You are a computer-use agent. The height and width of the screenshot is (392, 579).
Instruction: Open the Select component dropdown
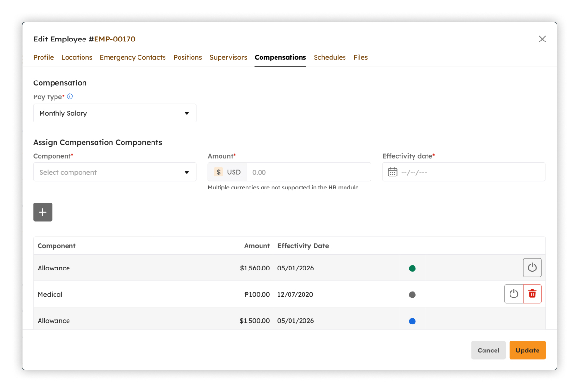tap(115, 172)
